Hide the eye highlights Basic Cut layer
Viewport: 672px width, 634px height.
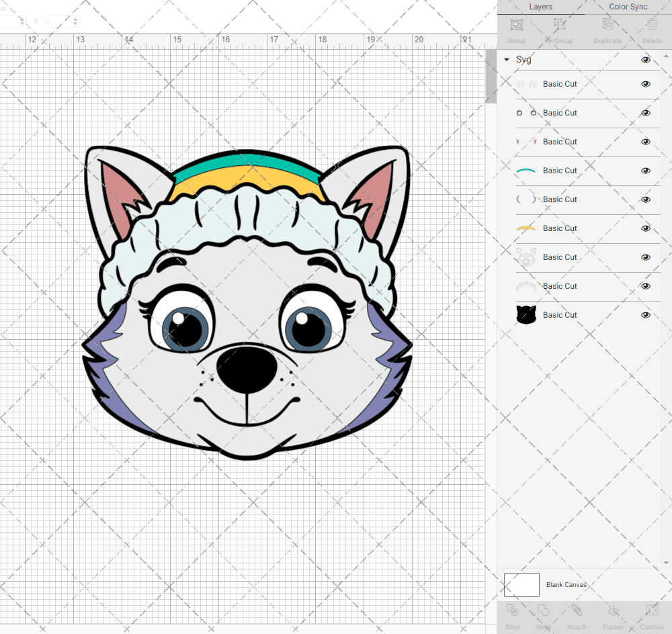coord(645,84)
